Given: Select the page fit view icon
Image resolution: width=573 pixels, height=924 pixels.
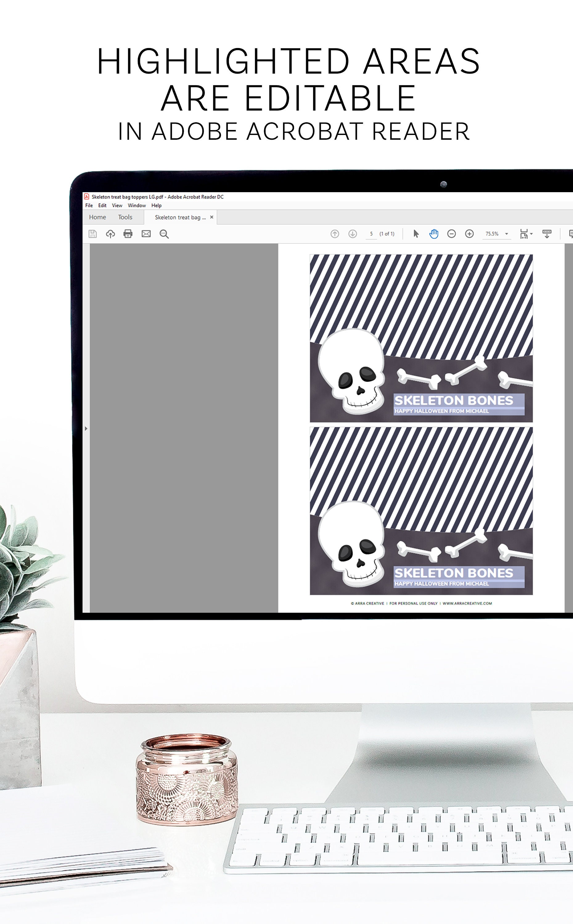Looking at the screenshot, I should [523, 234].
